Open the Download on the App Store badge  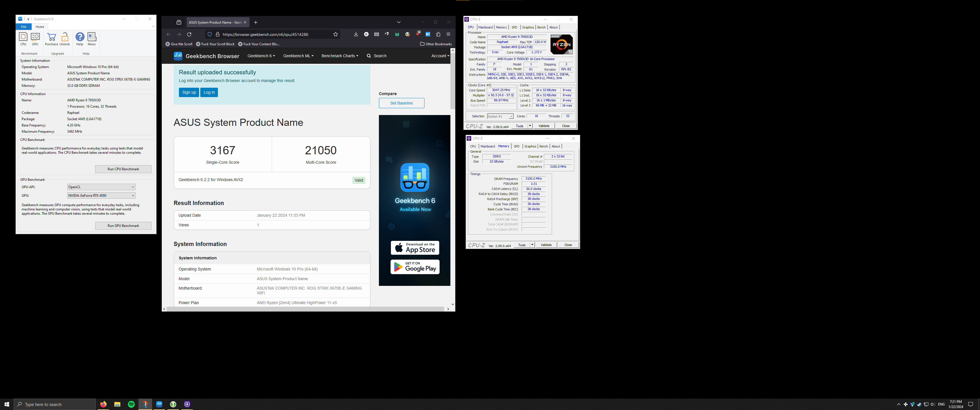coord(415,248)
